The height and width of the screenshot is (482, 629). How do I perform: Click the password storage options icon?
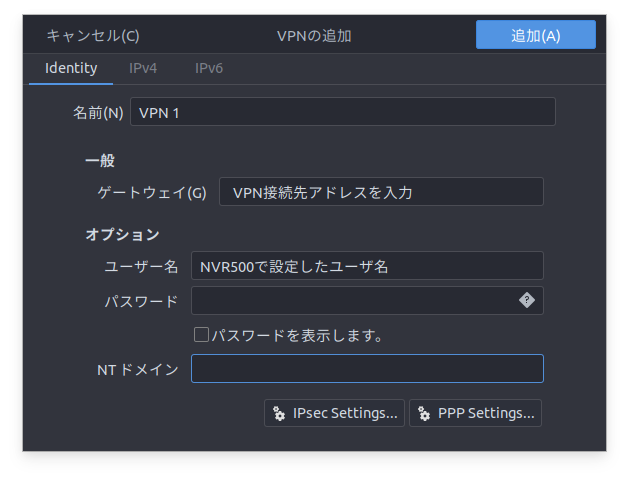click(526, 300)
